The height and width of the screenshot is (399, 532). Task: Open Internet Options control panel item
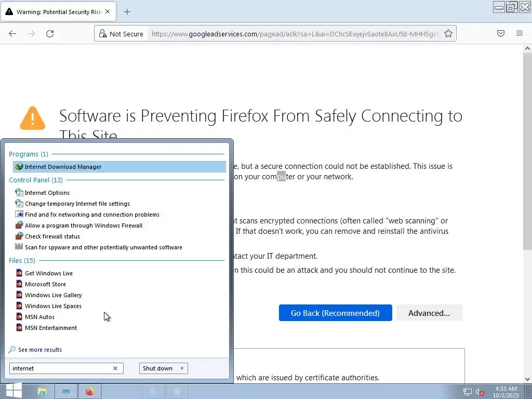tap(47, 193)
